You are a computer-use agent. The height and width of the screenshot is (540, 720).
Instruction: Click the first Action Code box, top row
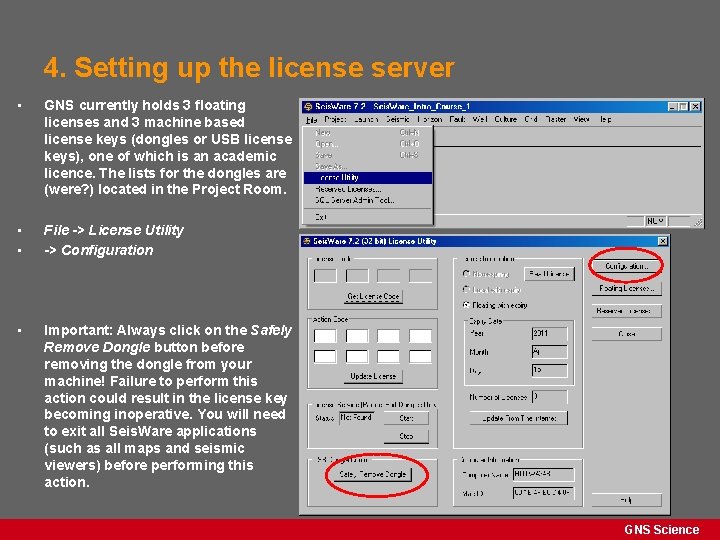point(325,336)
